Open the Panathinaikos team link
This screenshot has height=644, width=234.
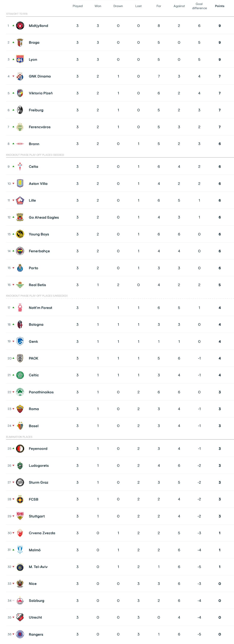tap(41, 392)
